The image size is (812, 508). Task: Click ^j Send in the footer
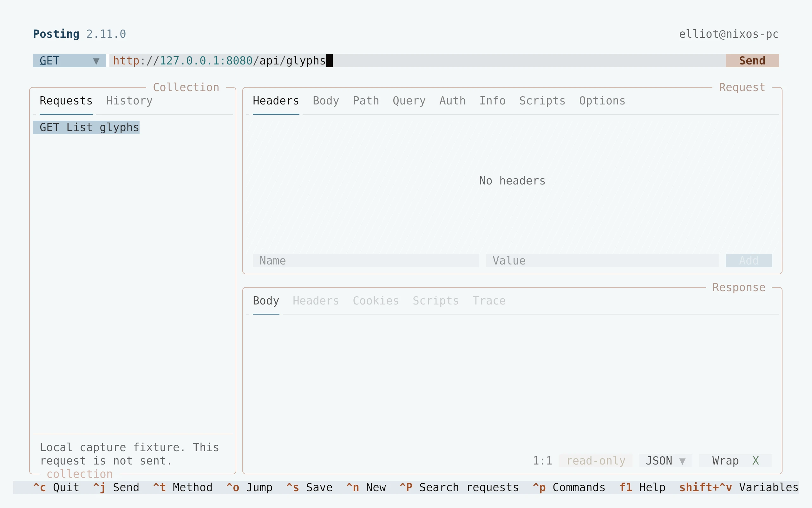pyautogui.click(x=116, y=487)
